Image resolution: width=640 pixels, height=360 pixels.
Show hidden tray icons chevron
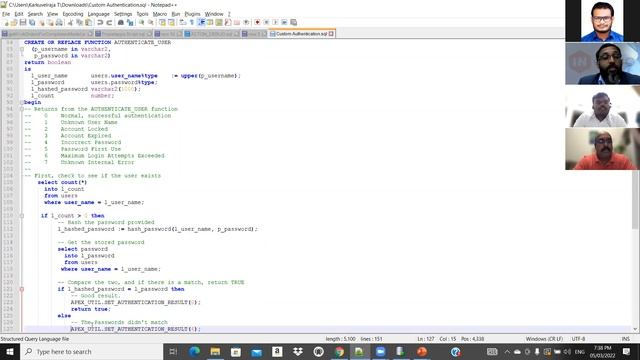507,351
